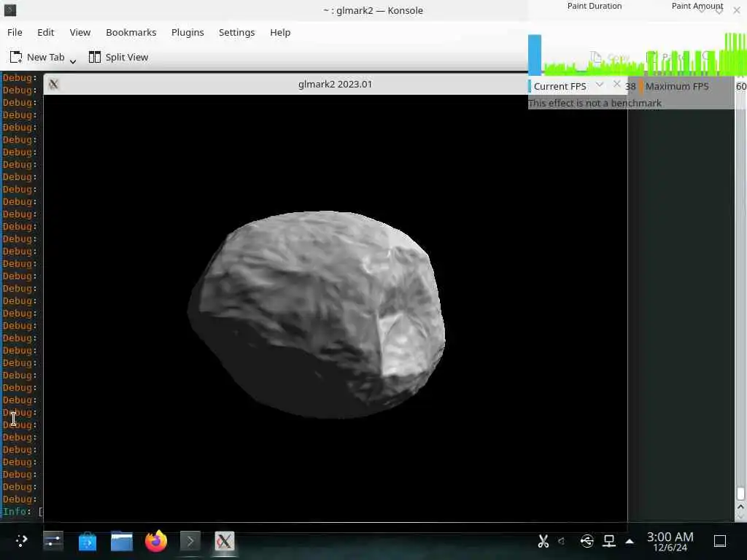Click the faded Copy toolbar button
Screen dimensions: 747x560
click(x=611, y=57)
